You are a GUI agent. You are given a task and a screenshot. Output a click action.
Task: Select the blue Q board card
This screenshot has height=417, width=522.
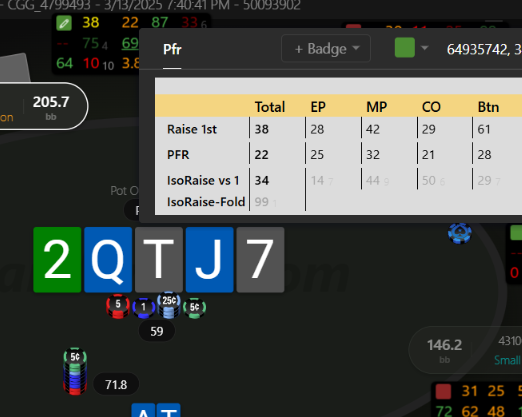click(108, 260)
